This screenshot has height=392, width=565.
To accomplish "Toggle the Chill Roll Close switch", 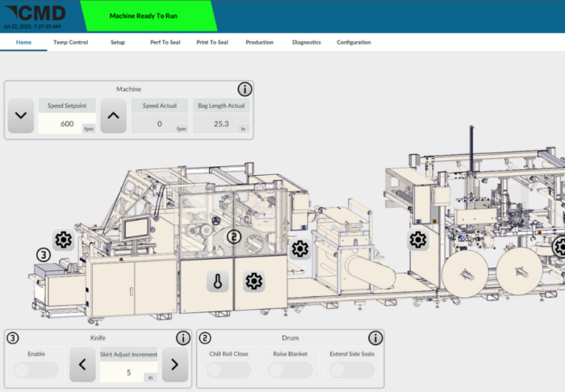I will pos(228,369).
